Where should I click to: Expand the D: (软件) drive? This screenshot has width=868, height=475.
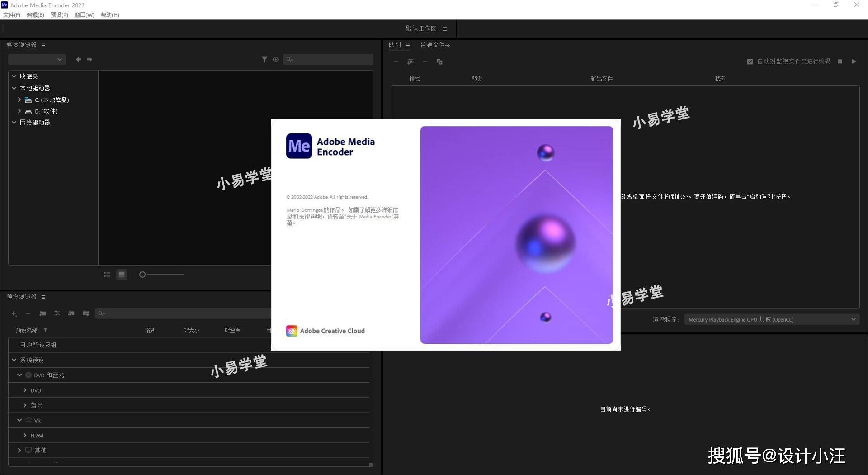pos(19,111)
